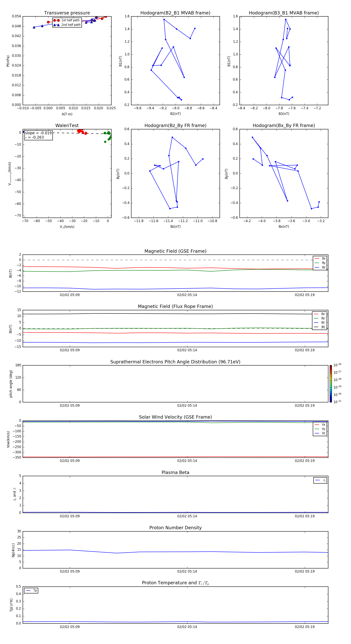Select the "2nd half path" legend entry

67,25
